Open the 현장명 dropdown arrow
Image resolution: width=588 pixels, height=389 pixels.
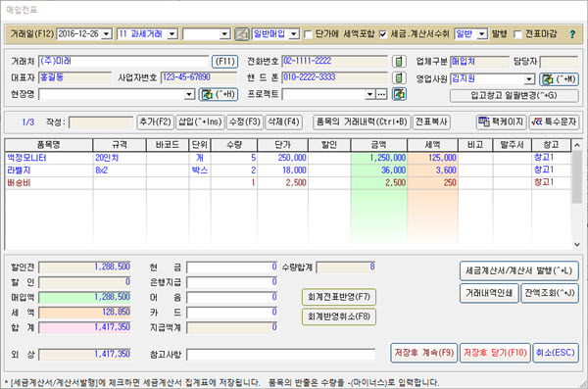pos(190,94)
